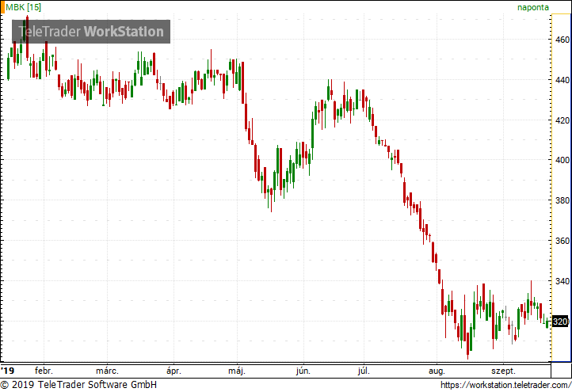Click the 'aug.' month label
Screen dimensions: 572x392
(437, 371)
